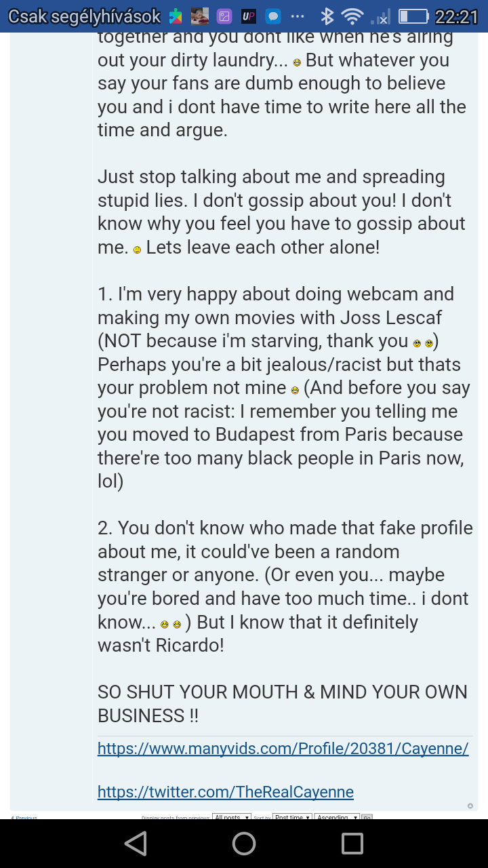Tap the Play Store notification icon

click(x=176, y=16)
